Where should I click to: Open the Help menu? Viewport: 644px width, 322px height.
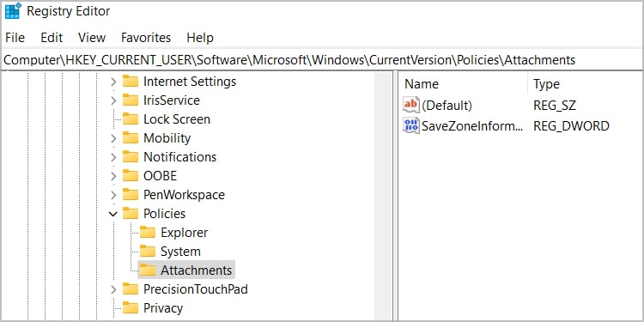[200, 38]
